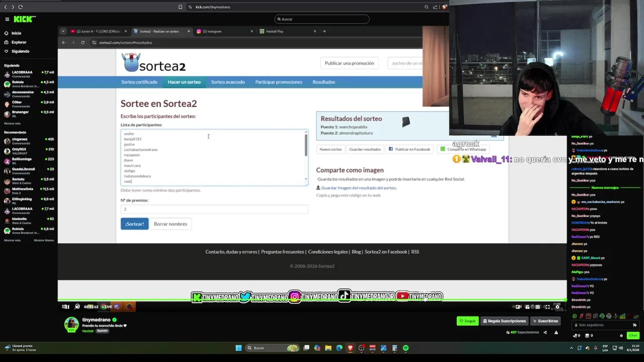
Task: Open the Kick hamburger menu
Action: coord(7,19)
